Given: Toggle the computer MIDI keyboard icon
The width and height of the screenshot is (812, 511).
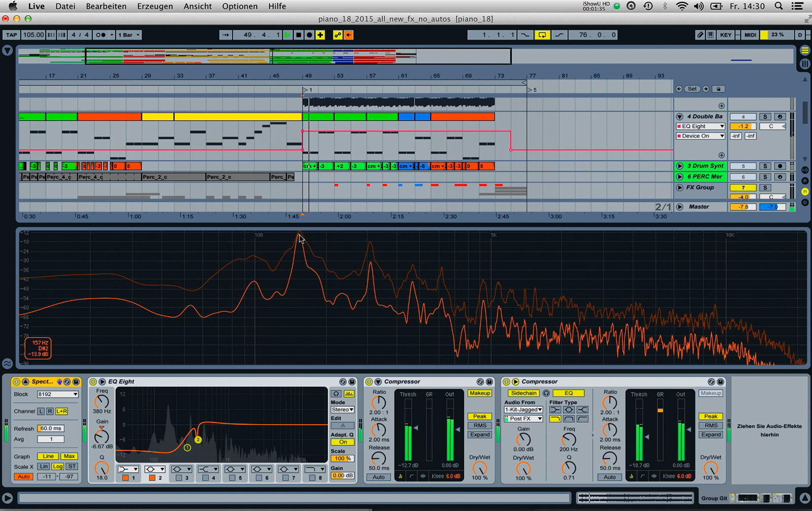Looking at the screenshot, I should coord(710,35).
